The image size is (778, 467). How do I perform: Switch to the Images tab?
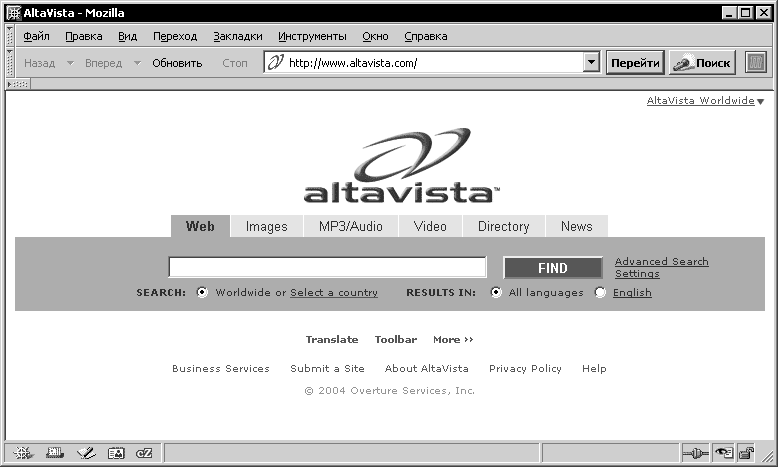[266, 226]
